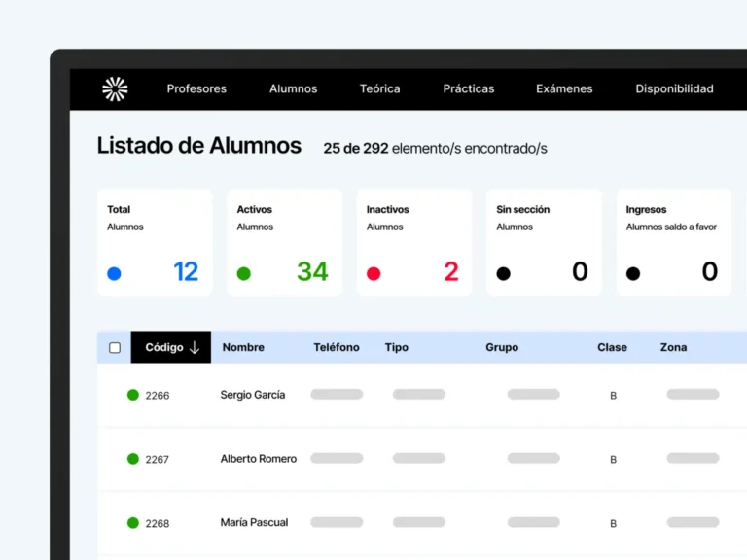Select Disponibilidad in the top navigation
The width and height of the screenshot is (747, 560).
(x=674, y=88)
